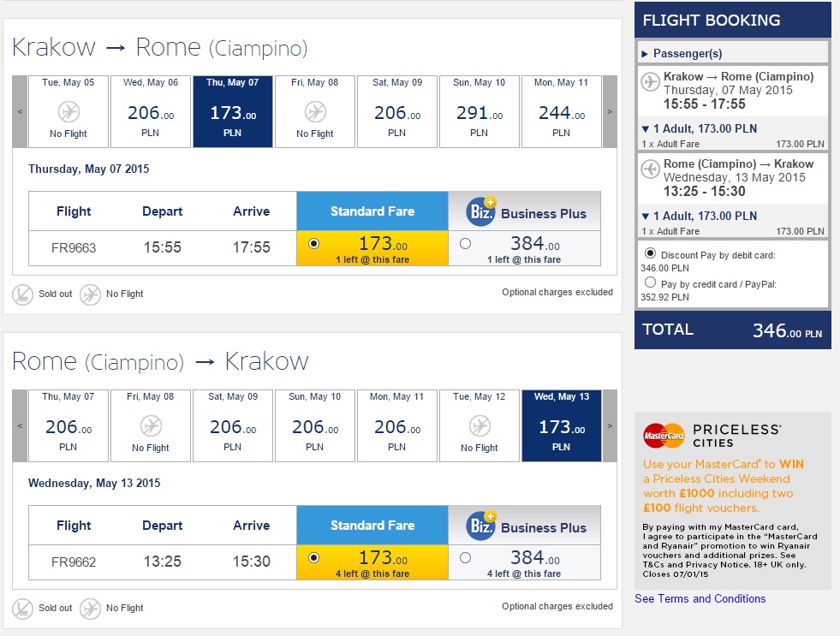Click the Sold out legend icon under outbound flight
840x636 pixels.
[x=22, y=294]
